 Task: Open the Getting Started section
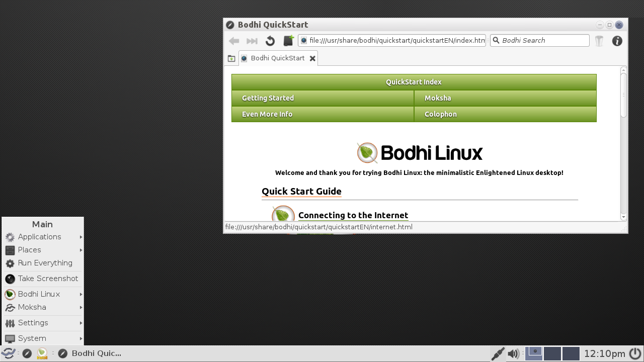tap(323, 98)
